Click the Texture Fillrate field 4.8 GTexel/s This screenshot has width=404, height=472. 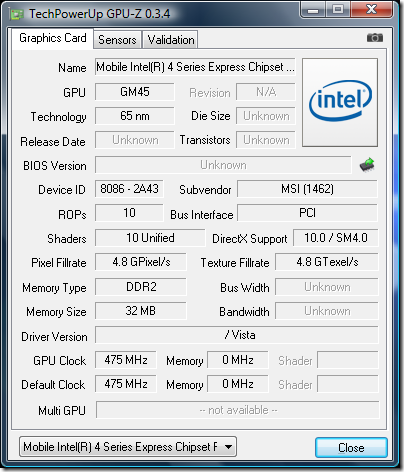[x=327, y=262]
